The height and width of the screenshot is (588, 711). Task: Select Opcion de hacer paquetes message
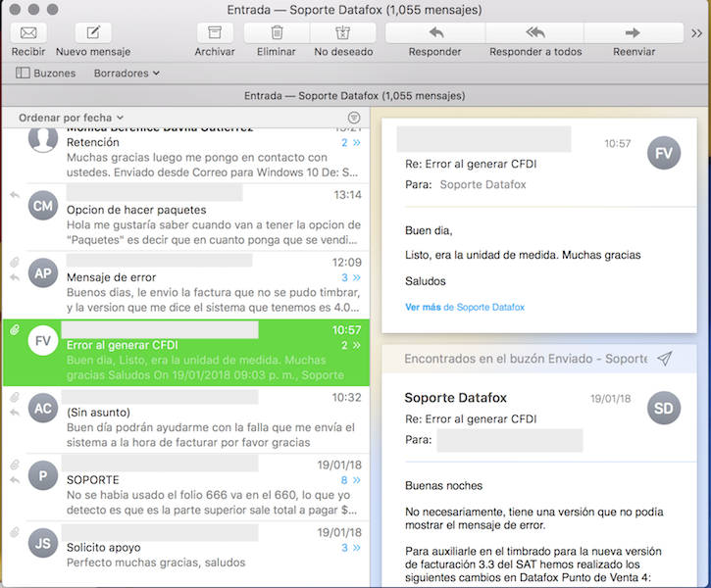coord(186,218)
